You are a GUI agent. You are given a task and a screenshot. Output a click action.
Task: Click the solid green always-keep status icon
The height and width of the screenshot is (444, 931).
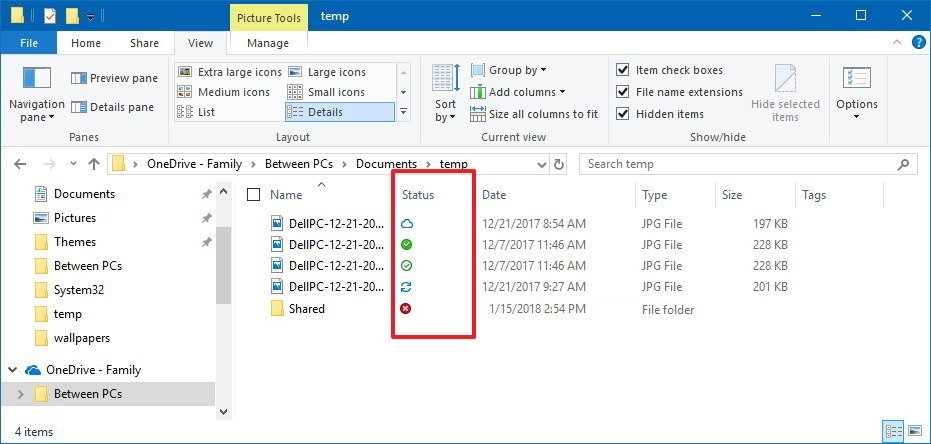[x=407, y=245]
